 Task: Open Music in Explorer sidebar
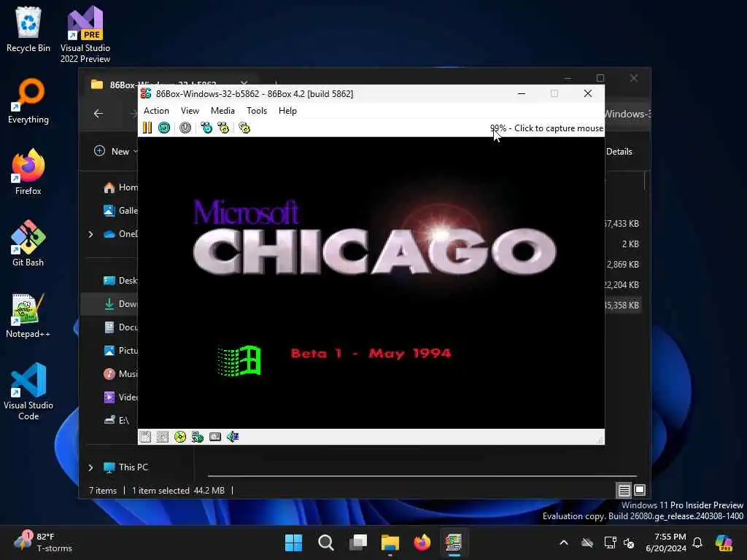click(120, 374)
